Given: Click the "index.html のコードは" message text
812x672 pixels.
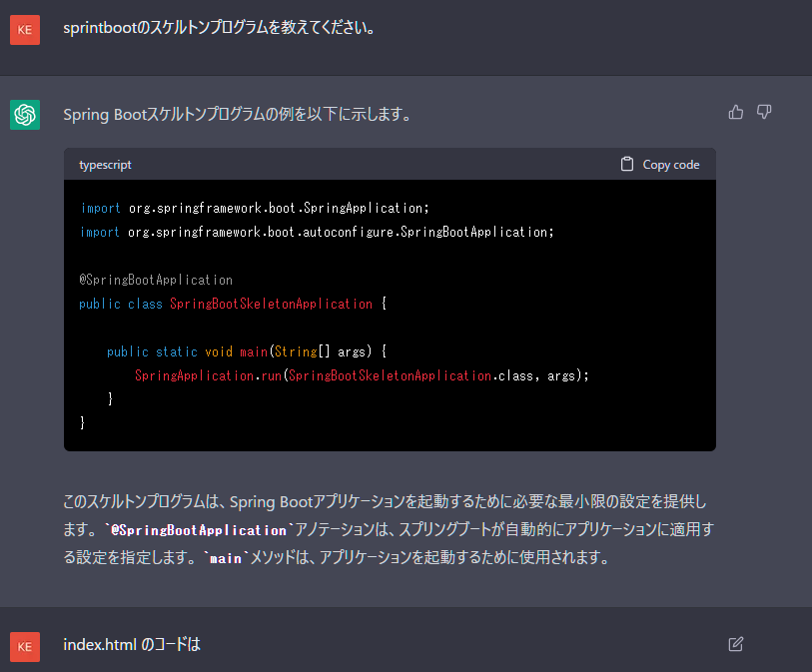Looking at the screenshot, I should [x=132, y=645].
